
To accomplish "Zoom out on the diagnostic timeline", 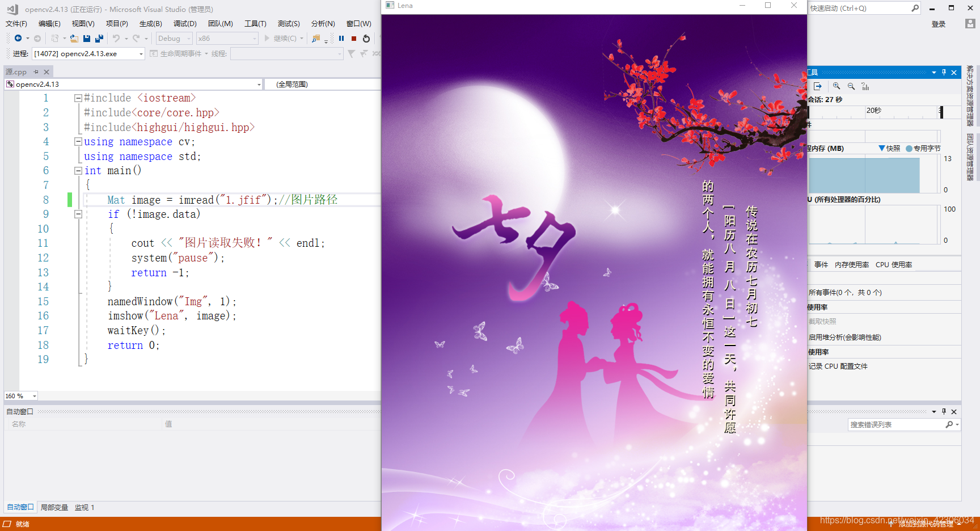I will click(x=851, y=86).
